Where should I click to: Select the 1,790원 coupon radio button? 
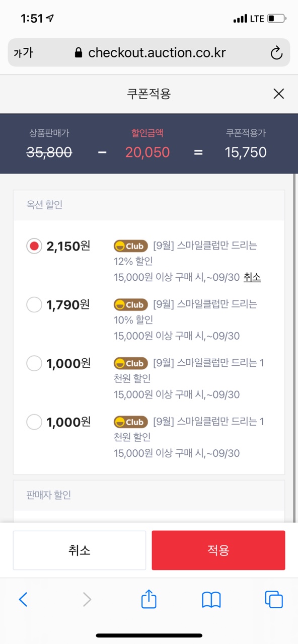(x=34, y=304)
